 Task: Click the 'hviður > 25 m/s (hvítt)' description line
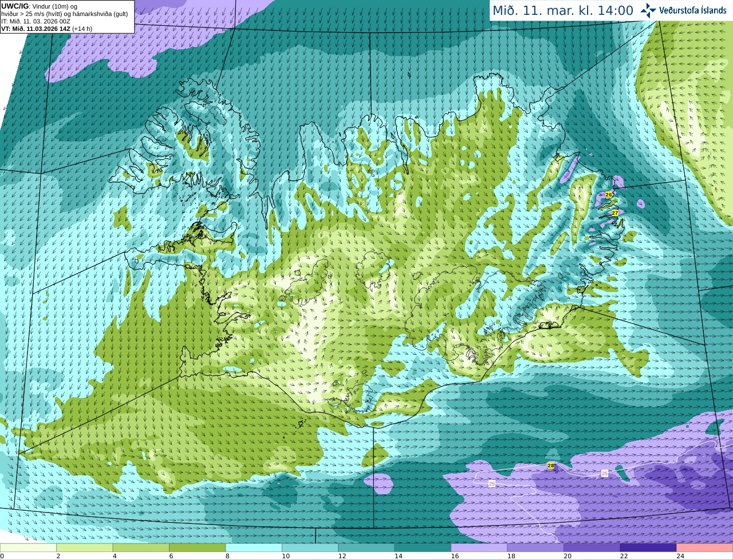(65, 14)
